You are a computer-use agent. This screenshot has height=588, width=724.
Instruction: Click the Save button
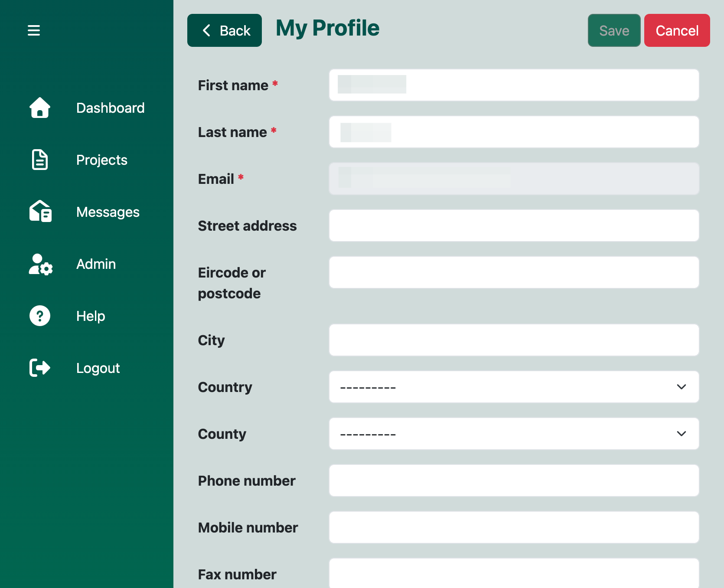tap(614, 30)
